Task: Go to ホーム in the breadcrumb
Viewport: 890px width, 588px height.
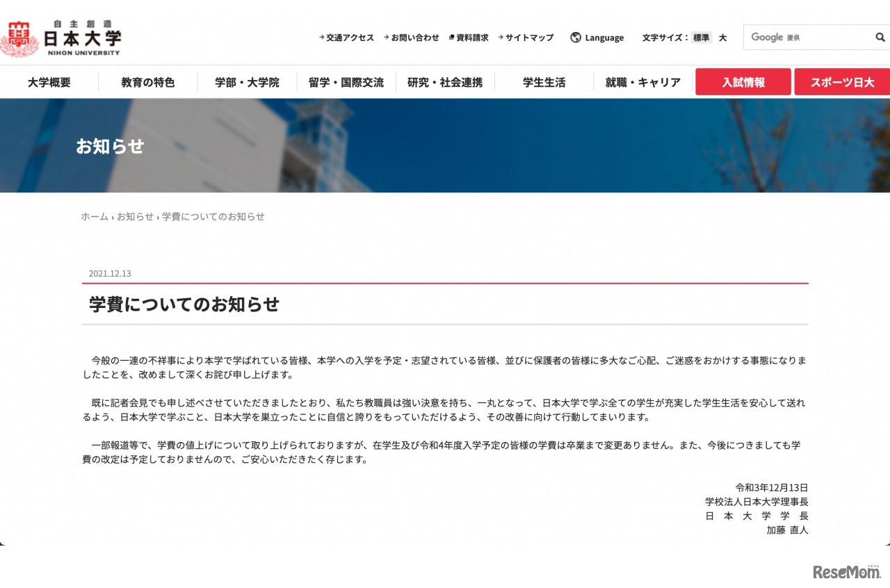Action: point(95,217)
